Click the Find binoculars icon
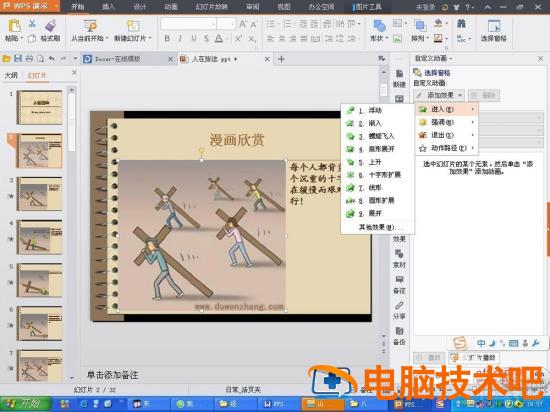The width and height of the screenshot is (550, 412). coord(461,23)
